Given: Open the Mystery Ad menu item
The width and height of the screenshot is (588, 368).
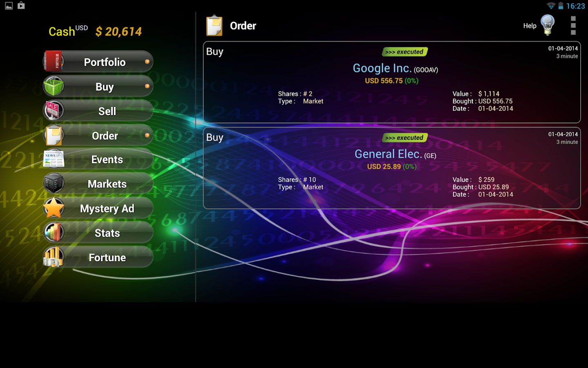Looking at the screenshot, I should 98,208.
